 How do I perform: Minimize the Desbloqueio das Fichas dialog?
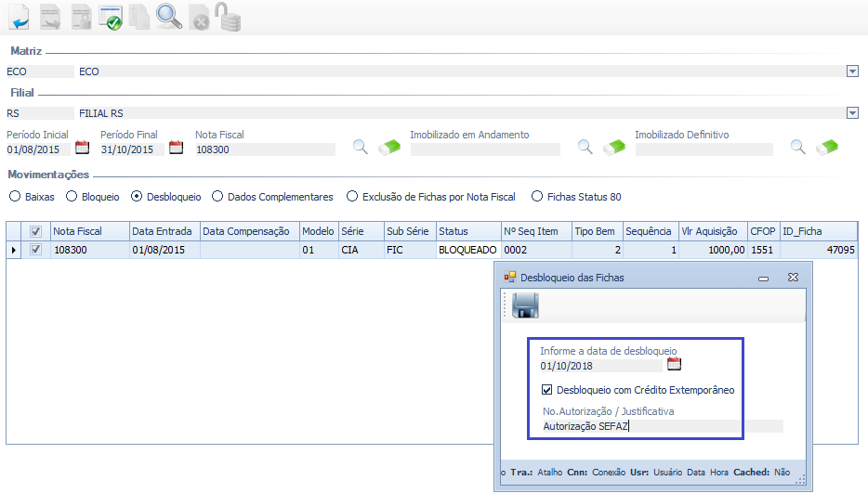763,278
